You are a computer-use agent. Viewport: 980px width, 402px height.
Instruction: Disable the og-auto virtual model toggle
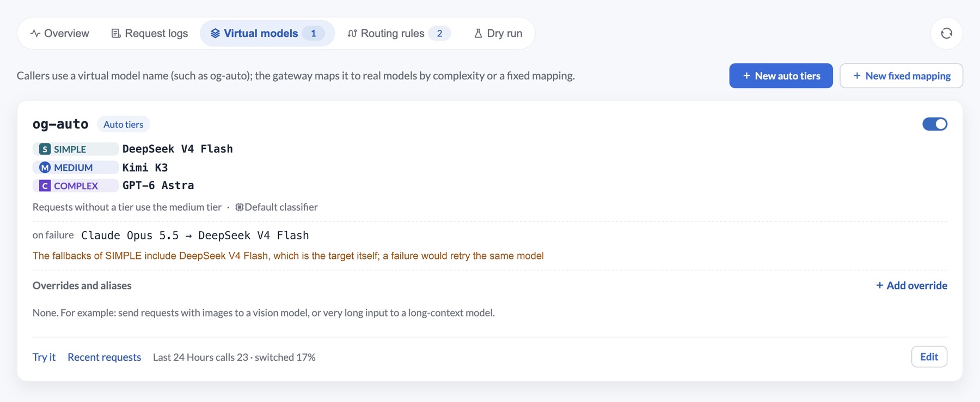pos(935,124)
